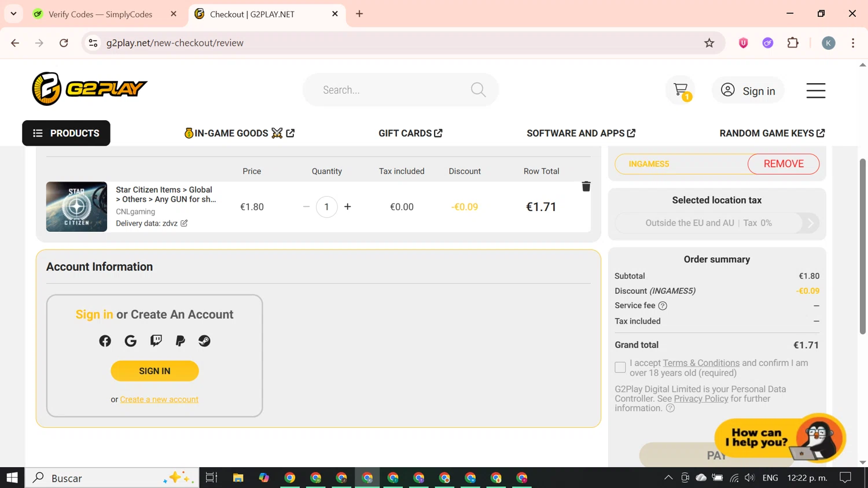Viewport: 868px width, 488px height.
Task: Sign in with PayPal icon
Action: point(181,341)
